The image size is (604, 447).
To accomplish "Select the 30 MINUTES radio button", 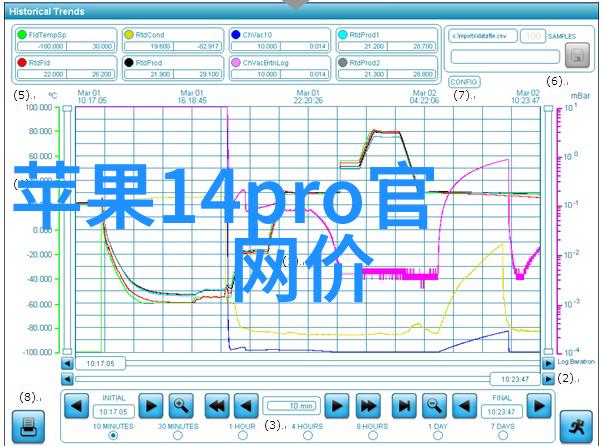I will point(178,435).
